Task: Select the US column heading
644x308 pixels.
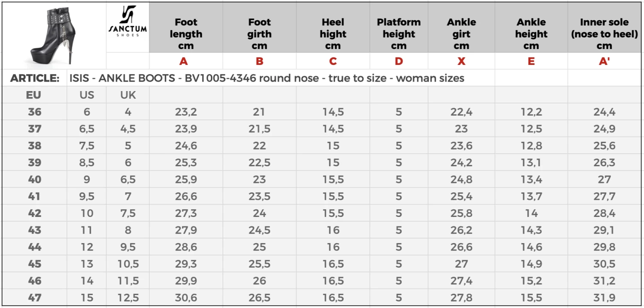Action: pos(87,95)
